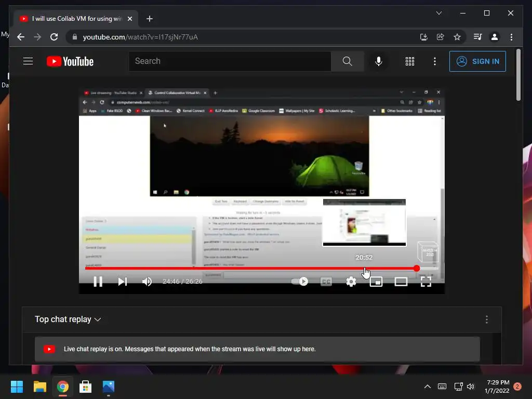Open the YouTube hamburger guide menu

click(x=28, y=61)
